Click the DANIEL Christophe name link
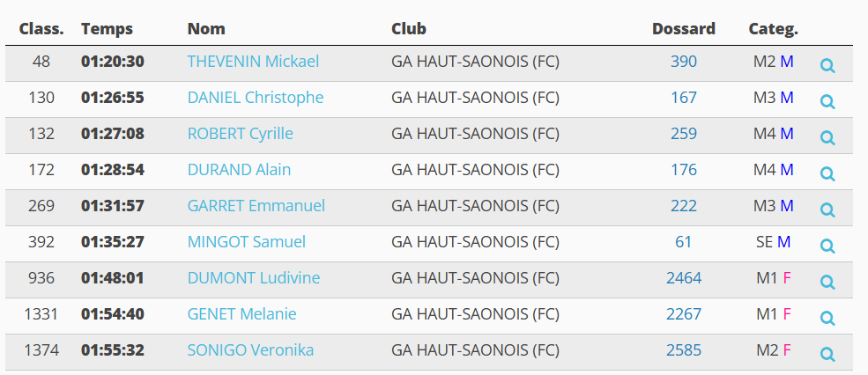This screenshot has height=375, width=868. [x=256, y=98]
